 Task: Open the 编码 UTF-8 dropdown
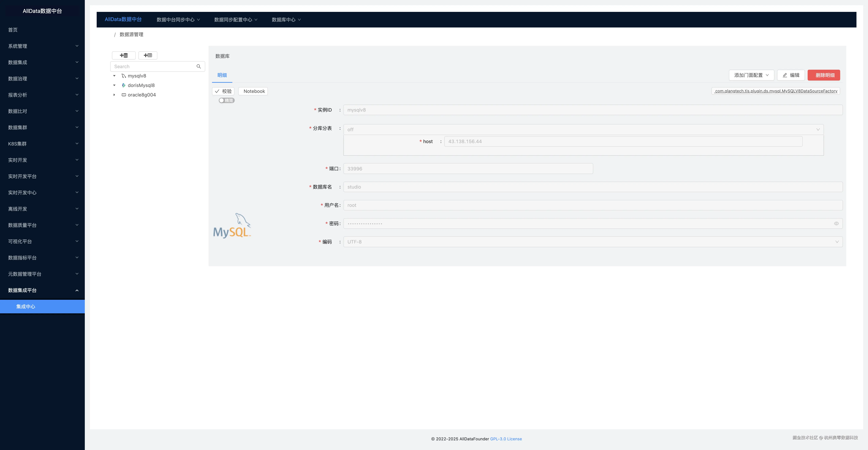click(x=593, y=242)
